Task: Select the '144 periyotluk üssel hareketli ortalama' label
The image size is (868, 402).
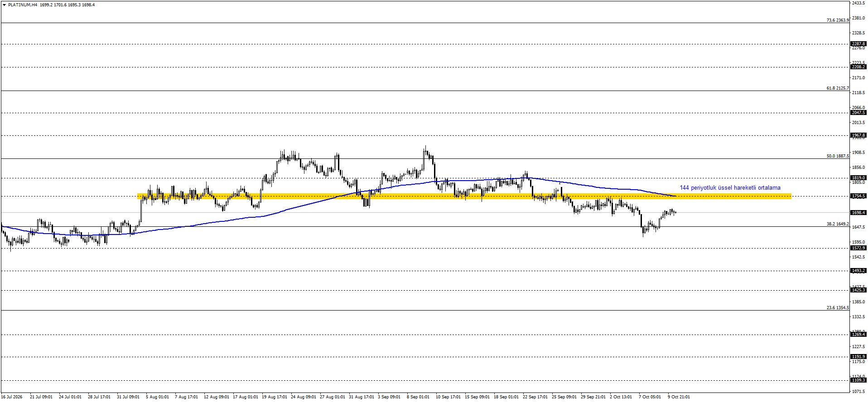Action: pyautogui.click(x=730, y=188)
